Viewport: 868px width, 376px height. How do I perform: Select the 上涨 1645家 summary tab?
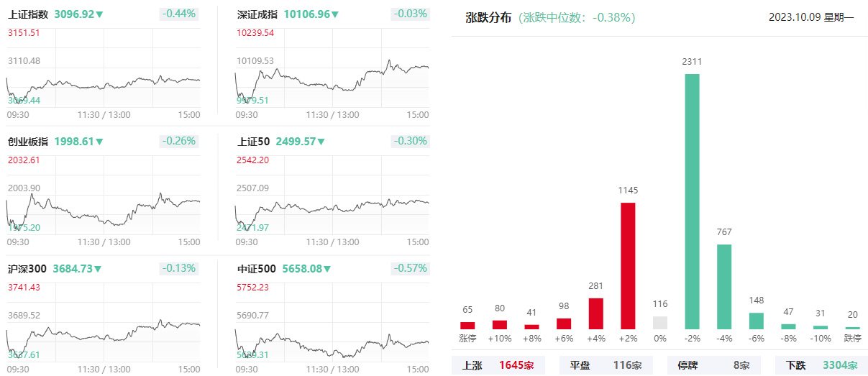tap(498, 365)
